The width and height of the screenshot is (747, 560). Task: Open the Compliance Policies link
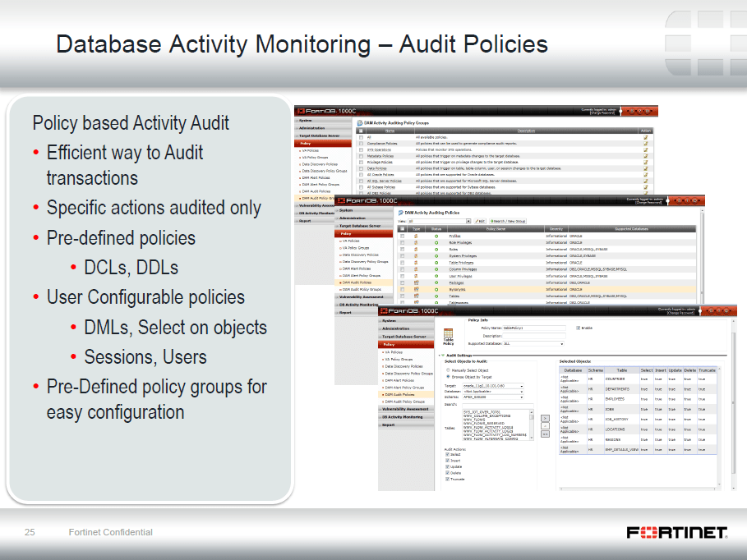[x=382, y=144]
